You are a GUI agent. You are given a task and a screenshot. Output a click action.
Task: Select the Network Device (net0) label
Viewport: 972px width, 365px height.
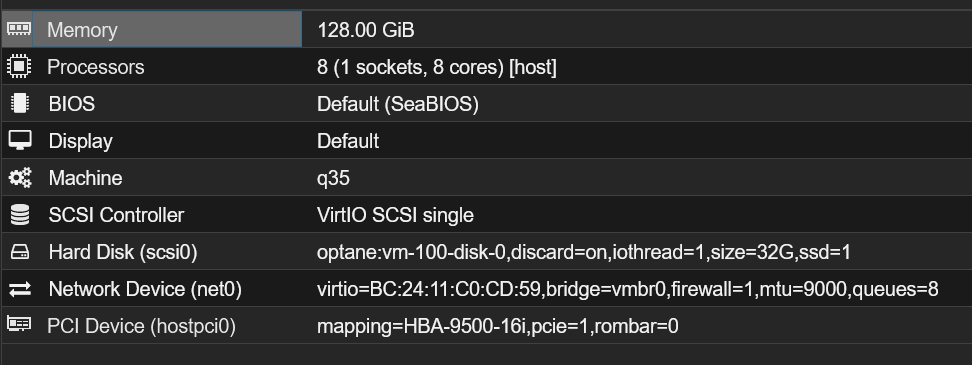click(145, 289)
